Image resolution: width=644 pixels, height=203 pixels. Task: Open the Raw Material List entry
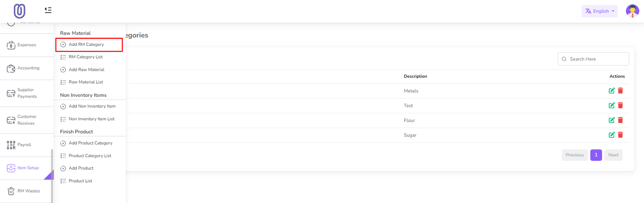(x=86, y=82)
